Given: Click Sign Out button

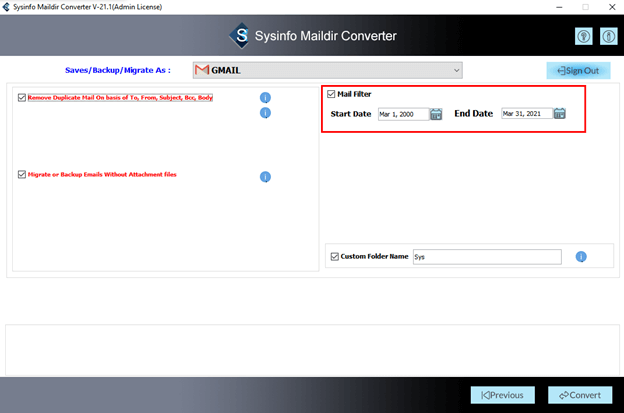Looking at the screenshot, I should 578,71.
